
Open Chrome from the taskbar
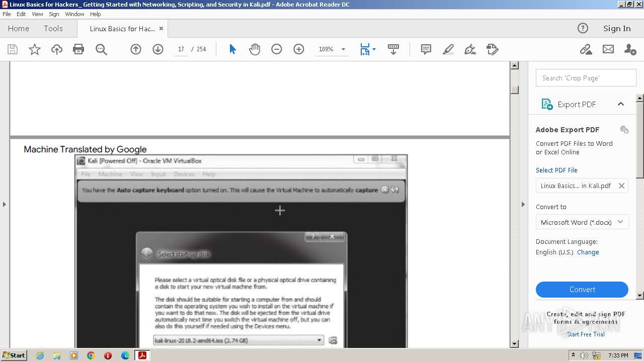(91, 355)
